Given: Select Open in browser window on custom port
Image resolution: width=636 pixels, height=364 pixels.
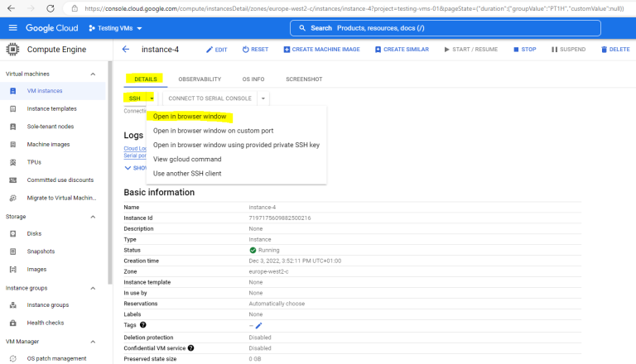Looking at the screenshot, I should tap(237, 131).
